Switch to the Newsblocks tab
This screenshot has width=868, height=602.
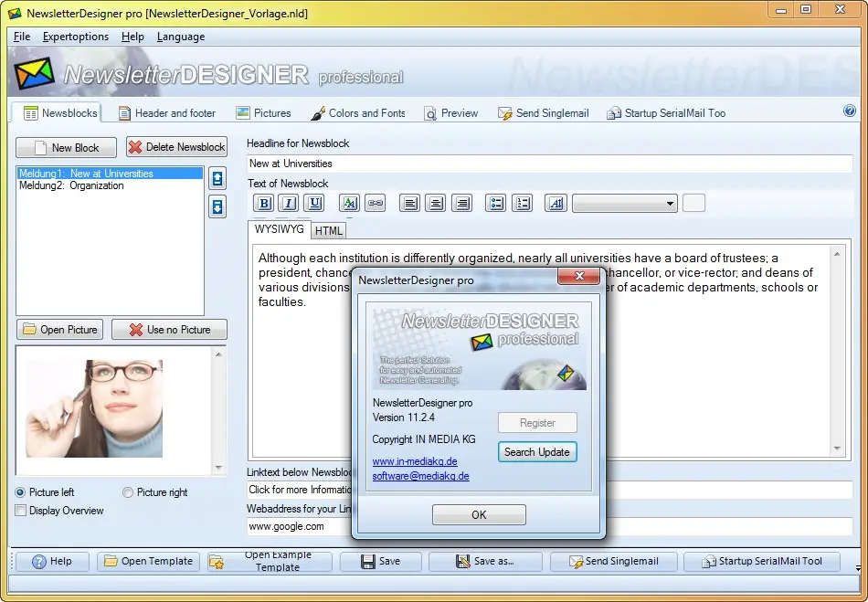click(57, 113)
